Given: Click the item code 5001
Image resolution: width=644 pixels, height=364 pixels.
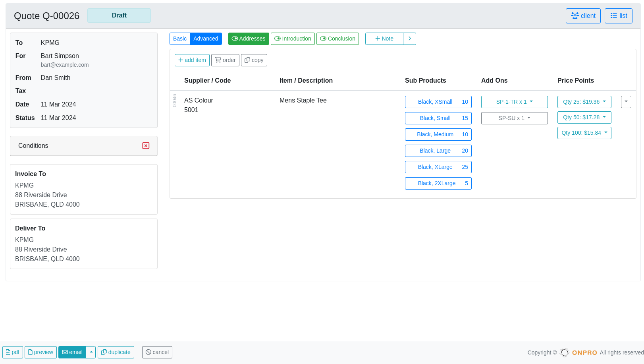Looking at the screenshot, I should click(x=191, y=110).
